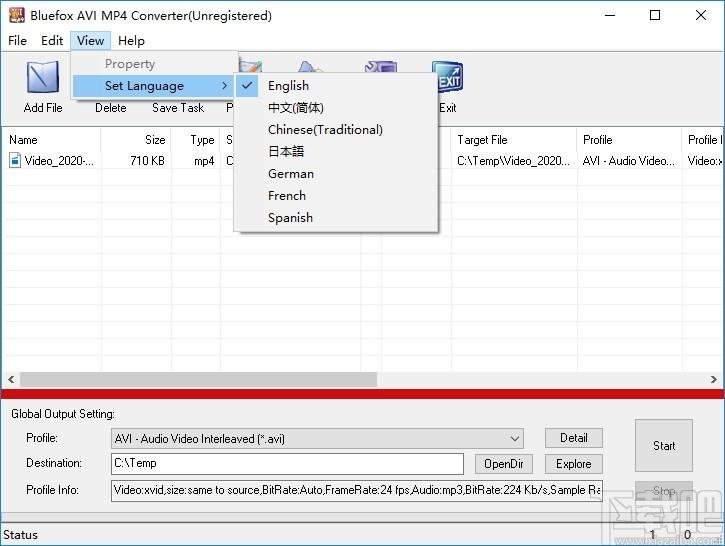This screenshot has height=546, width=725.
Task: Click the Save Task toolbar label
Action: [x=178, y=108]
